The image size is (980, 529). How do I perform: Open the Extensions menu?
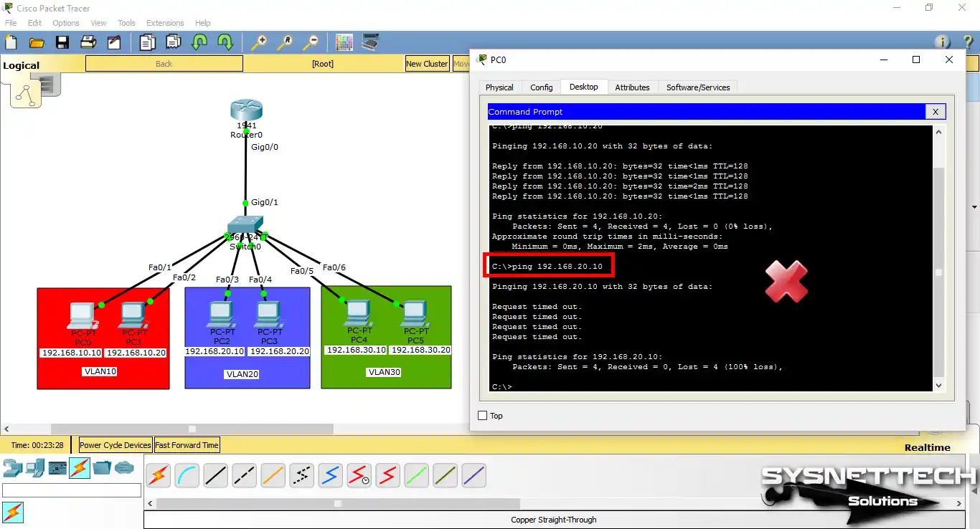click(164, 22)
